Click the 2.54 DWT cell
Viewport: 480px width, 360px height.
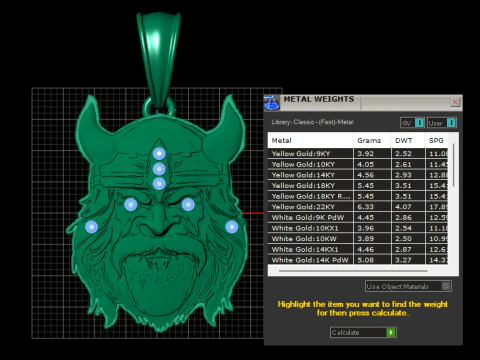click(408, 228)
